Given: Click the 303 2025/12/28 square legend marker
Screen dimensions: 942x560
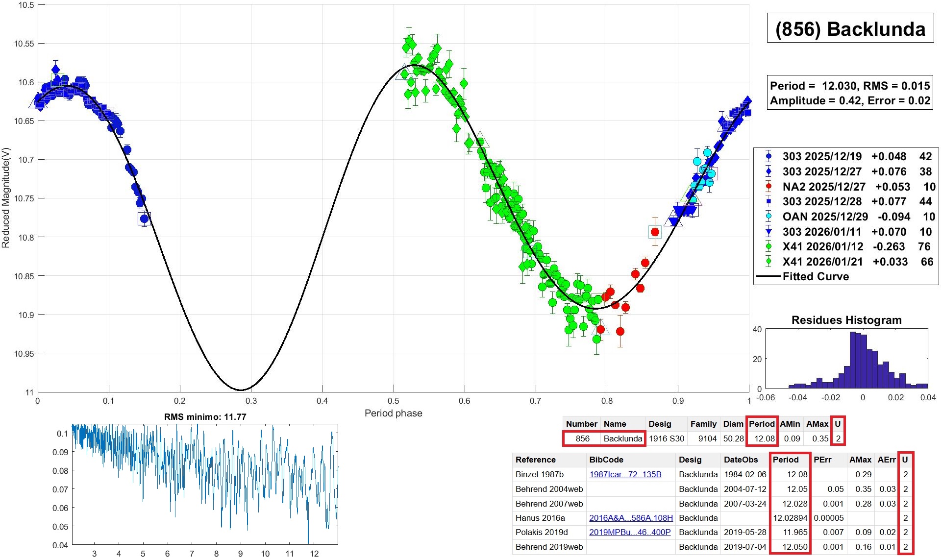Looking at the screenshot, I should [x=768, y=202].
